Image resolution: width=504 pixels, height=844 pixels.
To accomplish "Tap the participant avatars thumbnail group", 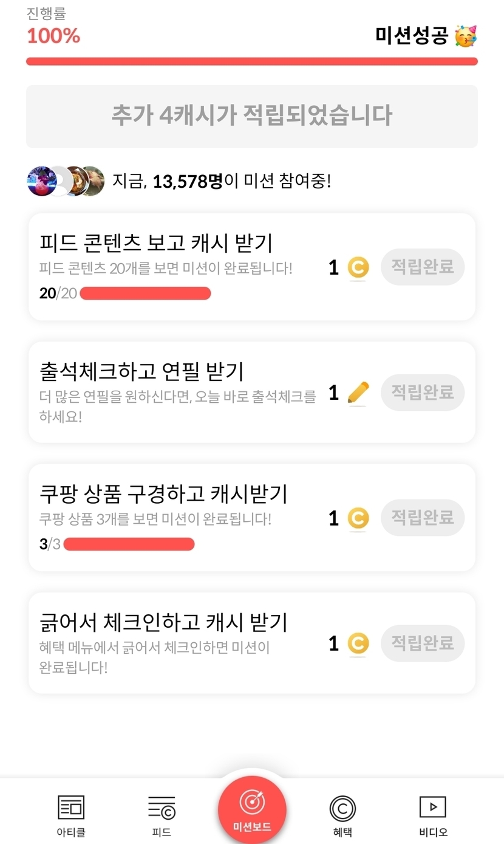I will click(66, 181).
